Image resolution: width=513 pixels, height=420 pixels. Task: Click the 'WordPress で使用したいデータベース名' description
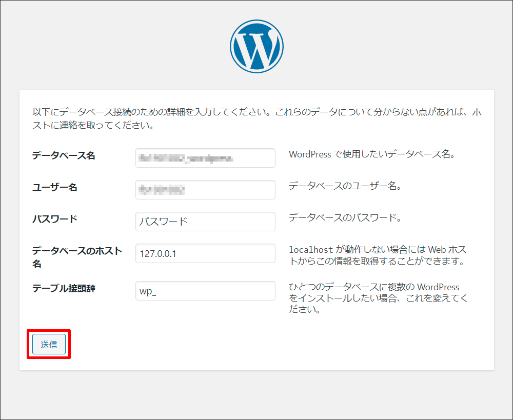pos(372,154)
